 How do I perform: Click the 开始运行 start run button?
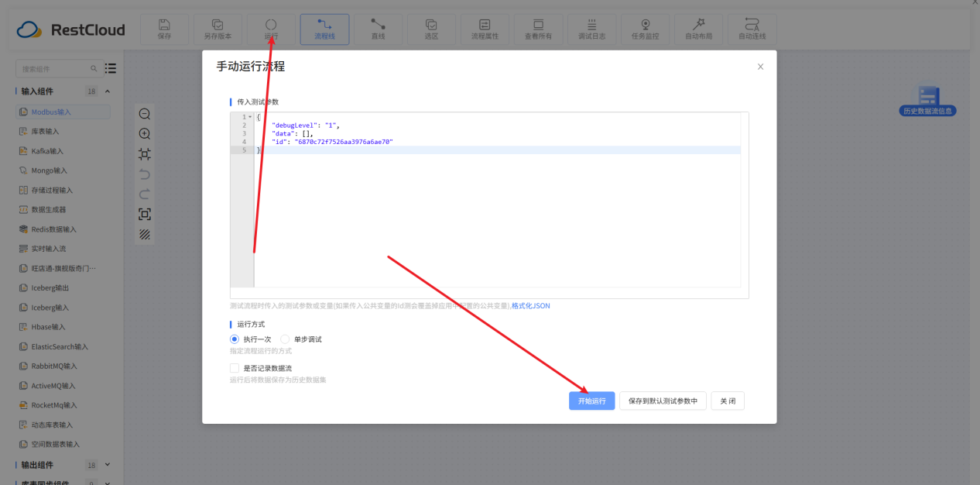tap(592, 401)
